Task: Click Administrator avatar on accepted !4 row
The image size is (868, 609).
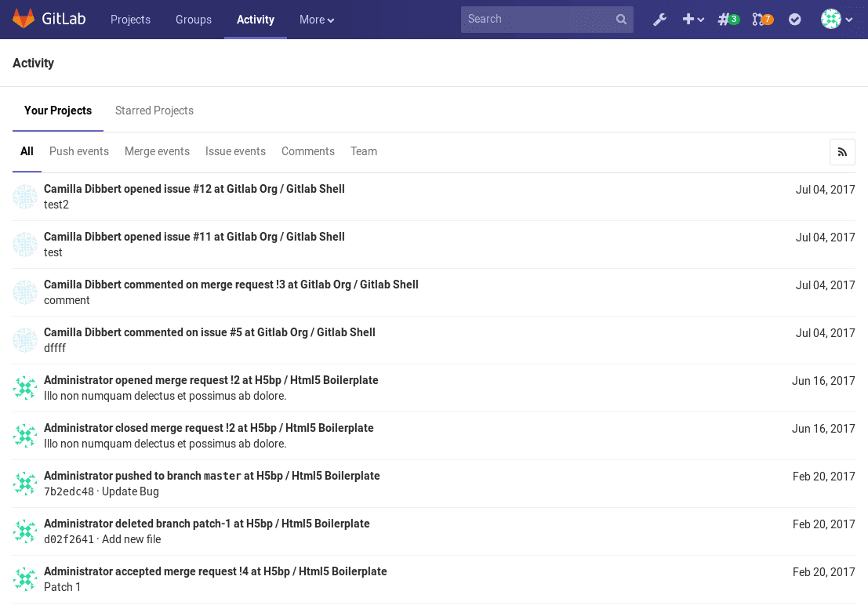Action: pos(25,580)
